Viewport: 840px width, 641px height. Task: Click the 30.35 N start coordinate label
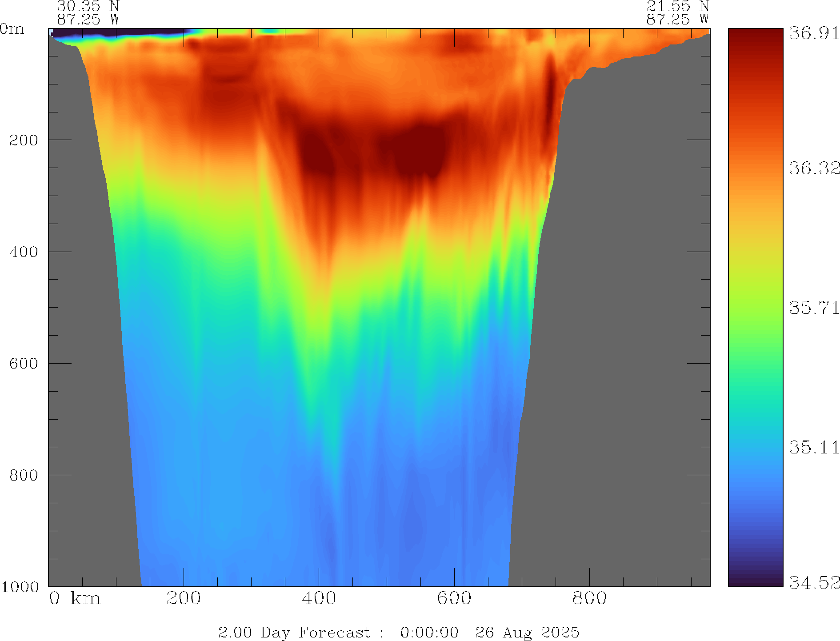coord(88,6)
